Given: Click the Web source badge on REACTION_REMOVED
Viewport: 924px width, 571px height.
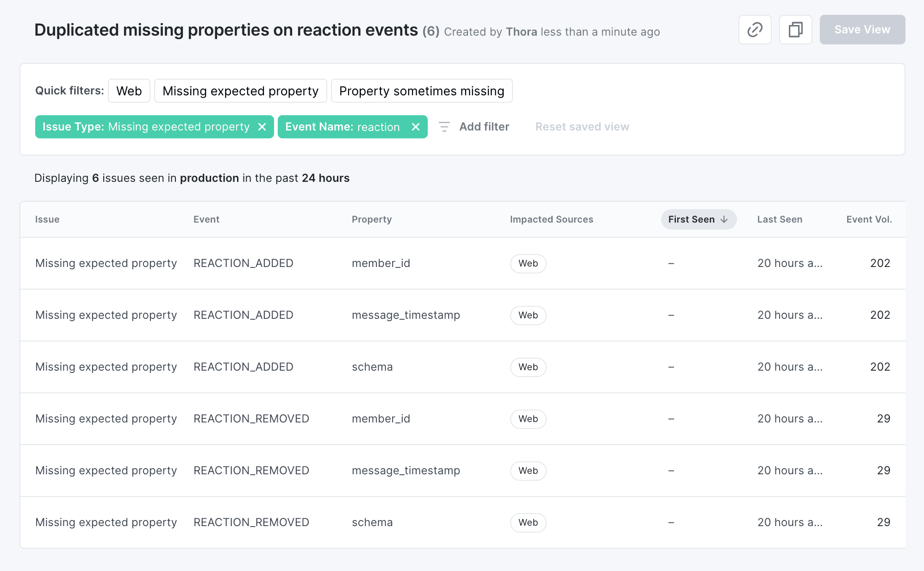Looking at the screenshot, I should (528, 418).
